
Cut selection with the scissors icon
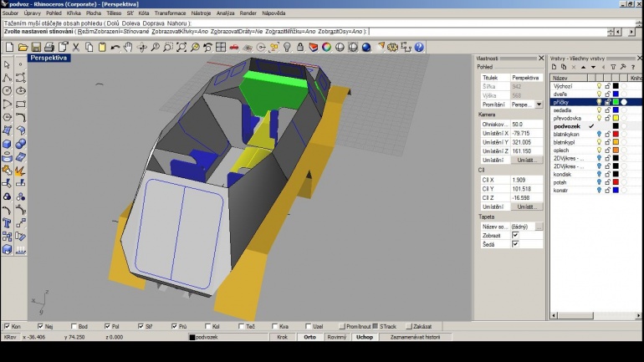pos(75,47)
